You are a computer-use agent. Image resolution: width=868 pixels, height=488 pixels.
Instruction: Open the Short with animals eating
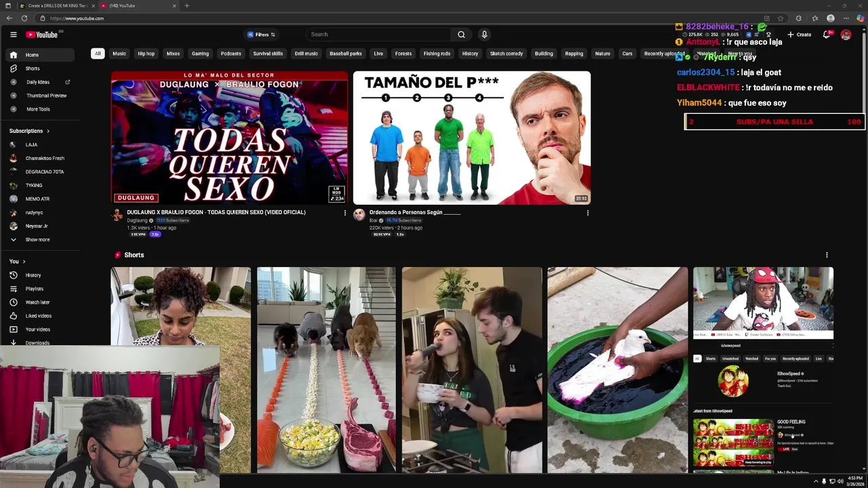tap(326, 370)
